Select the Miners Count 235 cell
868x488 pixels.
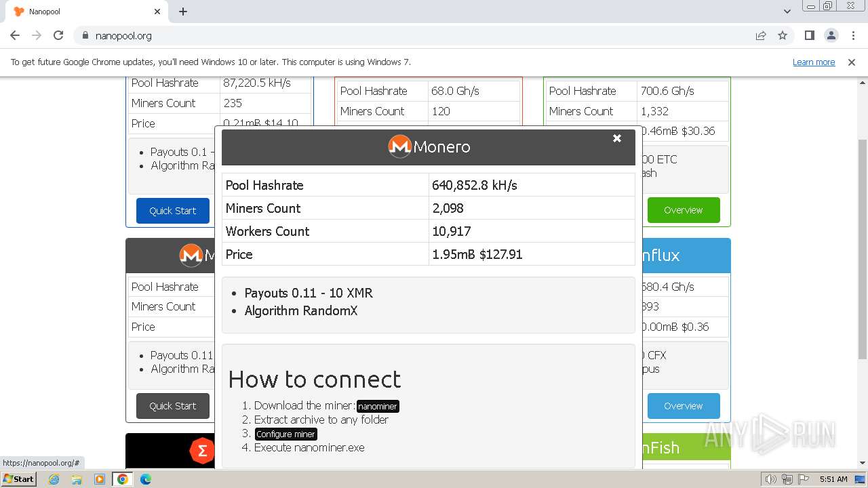tap(266, 103)
